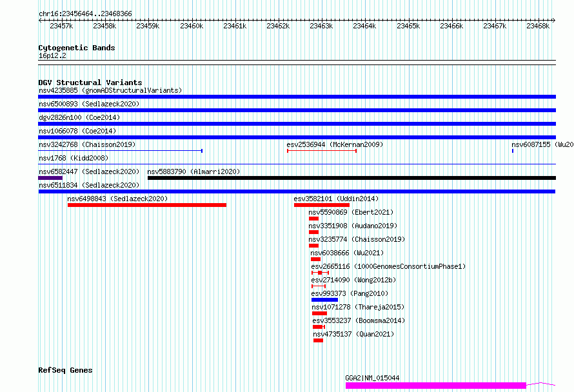The width and height of the screenshot is (574, 392).
Task: Click the Cytogenetic Bands track title
Action: 77,48
